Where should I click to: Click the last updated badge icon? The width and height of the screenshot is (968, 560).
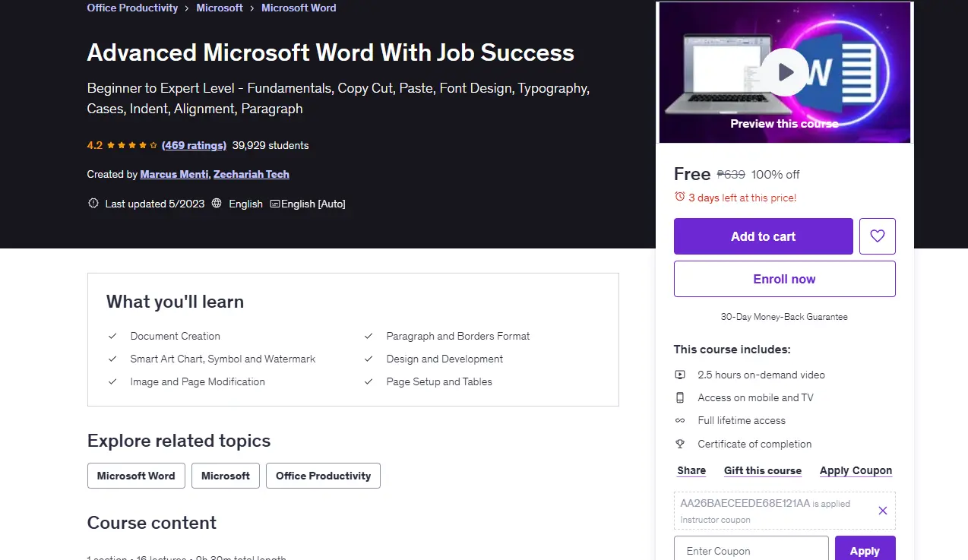coord(93,204)
